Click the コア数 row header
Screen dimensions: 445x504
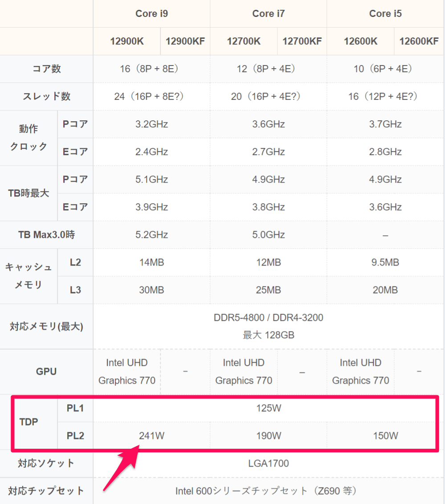[x=47, y=69]
